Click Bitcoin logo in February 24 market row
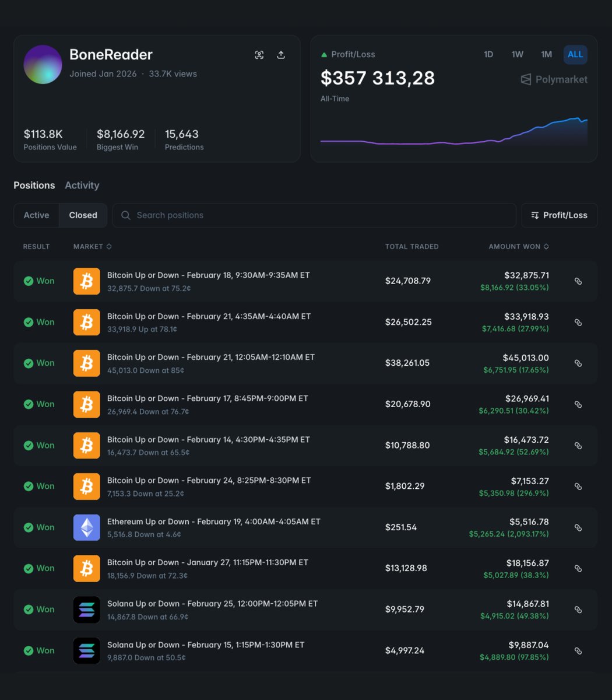 pyautogui.click(x=87, y=487)
